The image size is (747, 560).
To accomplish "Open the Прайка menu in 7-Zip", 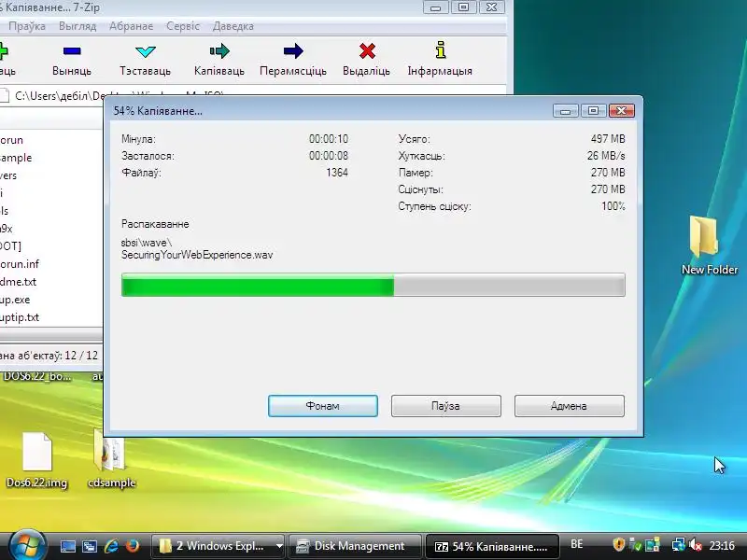I will tap(27, 26).
